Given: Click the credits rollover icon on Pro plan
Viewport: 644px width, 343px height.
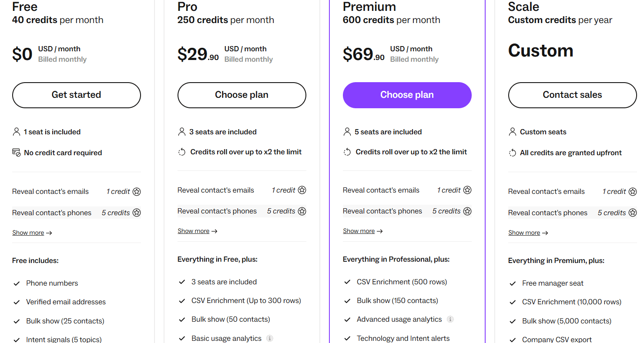Looking at the screenshot, I should (x=182, y=152).
